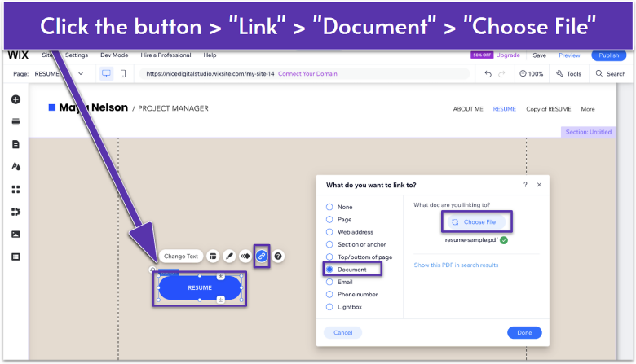This screenshot has width=636, height=364.
Task: Click the Link icon in button toolbar
Action: tap(262, 256)
